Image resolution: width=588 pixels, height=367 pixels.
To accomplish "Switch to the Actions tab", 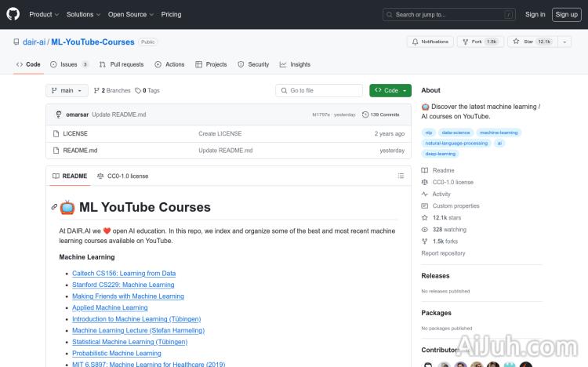I will click(169, 64).
